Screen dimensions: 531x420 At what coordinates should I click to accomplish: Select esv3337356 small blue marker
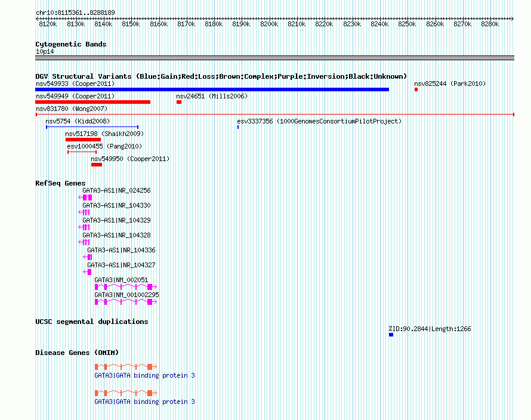click(238, 127)
